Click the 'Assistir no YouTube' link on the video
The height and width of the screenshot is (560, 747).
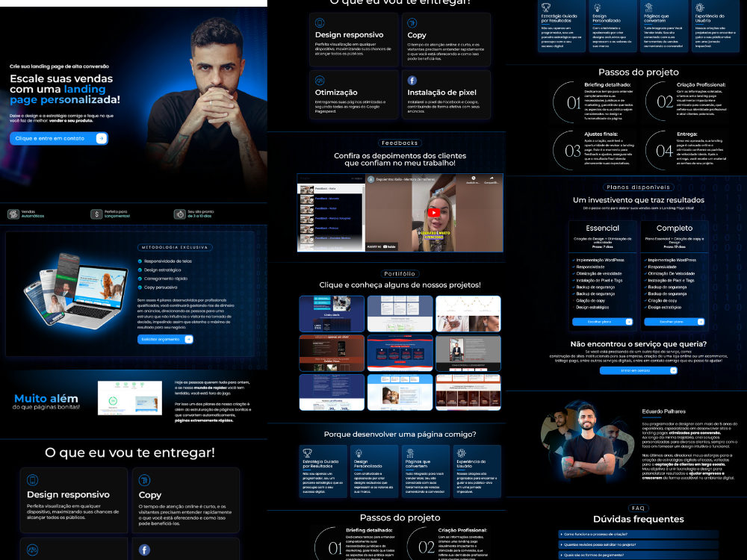tap(382, 246)
